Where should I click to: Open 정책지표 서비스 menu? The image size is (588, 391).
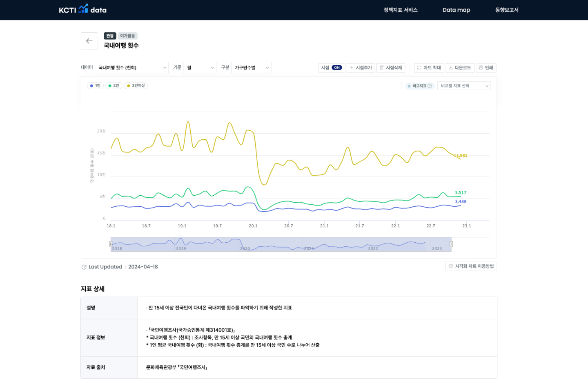click(x=400, y=10)
